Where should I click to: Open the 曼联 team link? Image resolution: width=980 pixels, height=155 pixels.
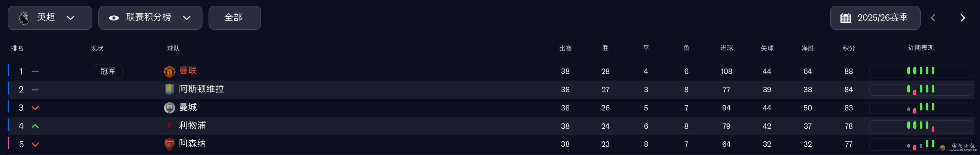click(x=188, y=71)
